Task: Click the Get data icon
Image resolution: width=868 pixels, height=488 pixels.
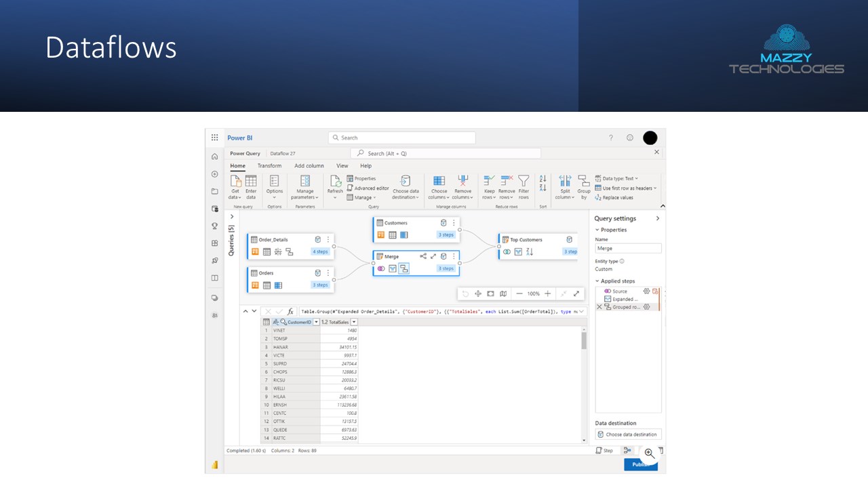Action: point(235,180)
